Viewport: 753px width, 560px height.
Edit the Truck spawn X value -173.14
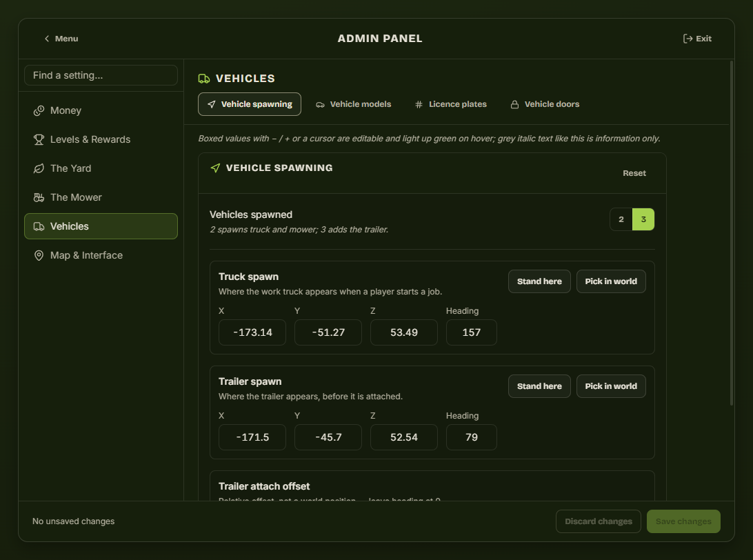(252, 332)
